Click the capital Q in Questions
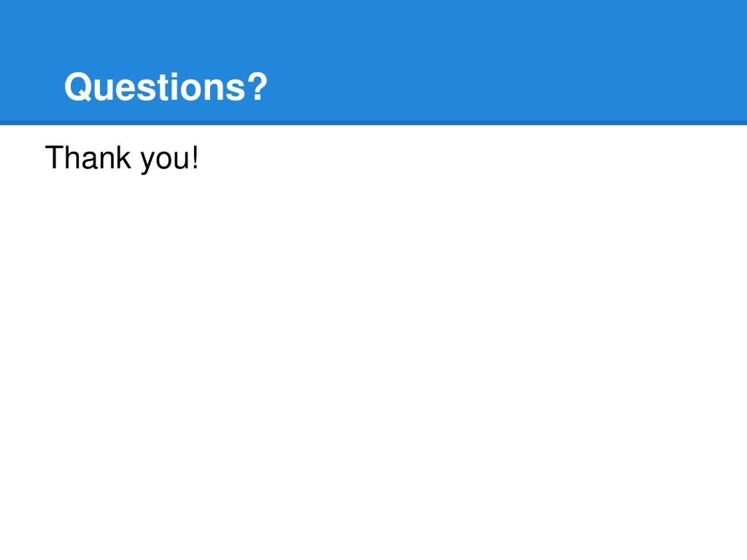 point(77,87)
